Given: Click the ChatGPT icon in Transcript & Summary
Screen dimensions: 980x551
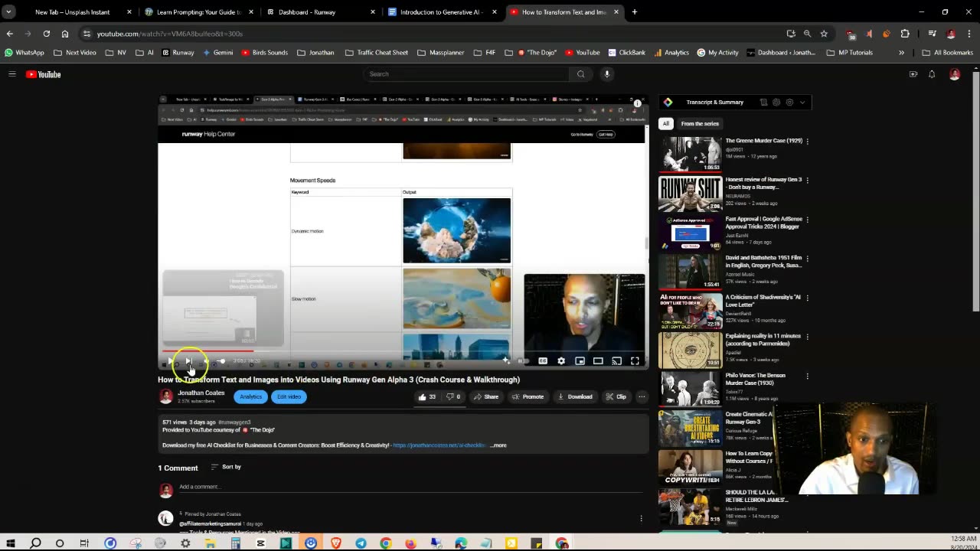Looking at the screenshot, I should (x=776, y=102).
